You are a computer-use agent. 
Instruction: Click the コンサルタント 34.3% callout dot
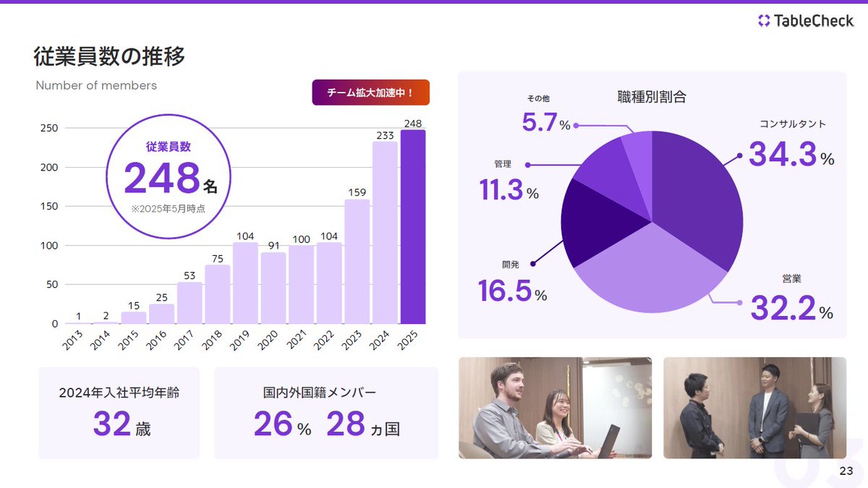pos(739,154)
